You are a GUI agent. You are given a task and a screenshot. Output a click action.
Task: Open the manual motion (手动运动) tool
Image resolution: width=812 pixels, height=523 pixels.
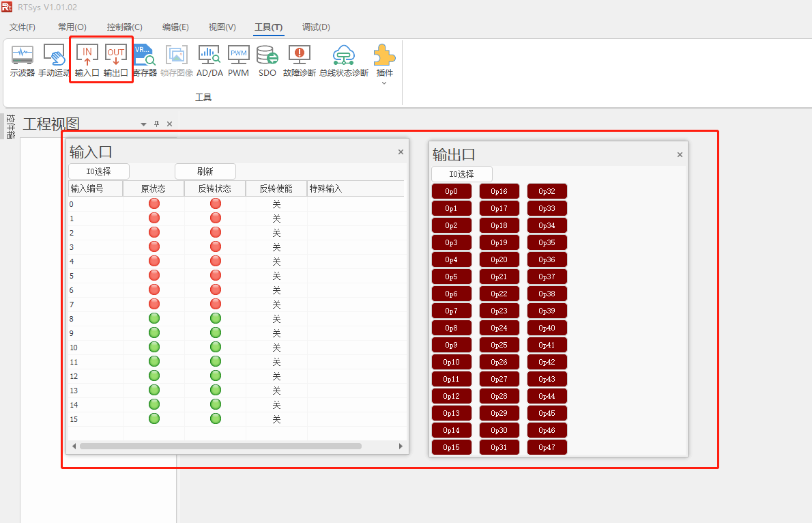[x=54, y=61]
